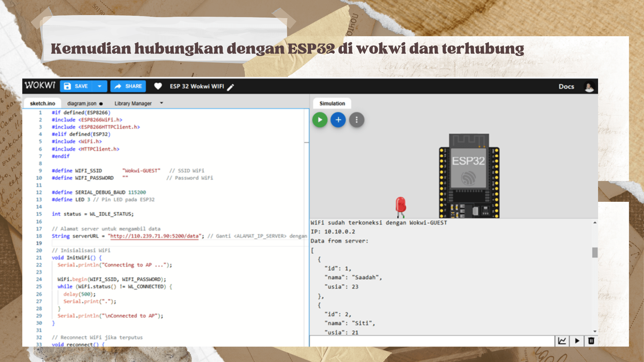Click 'void InitWiFi()' function line

coord(76,257)
